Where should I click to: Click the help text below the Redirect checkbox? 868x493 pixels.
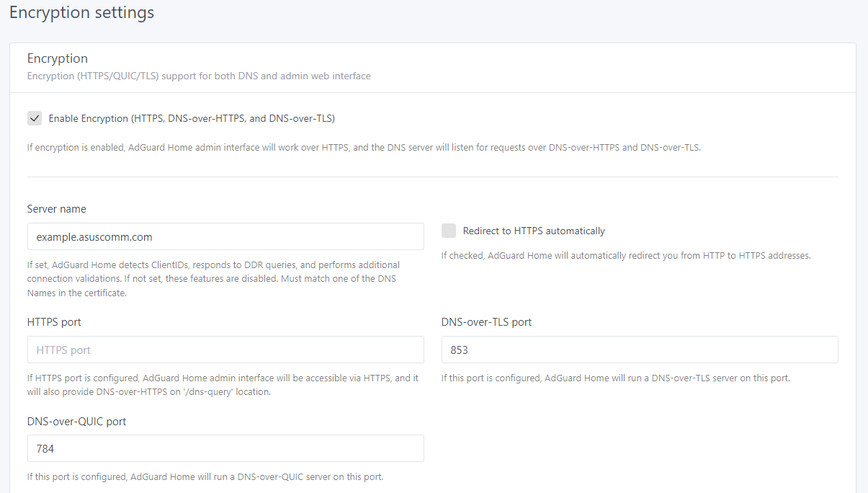point(626,255)
